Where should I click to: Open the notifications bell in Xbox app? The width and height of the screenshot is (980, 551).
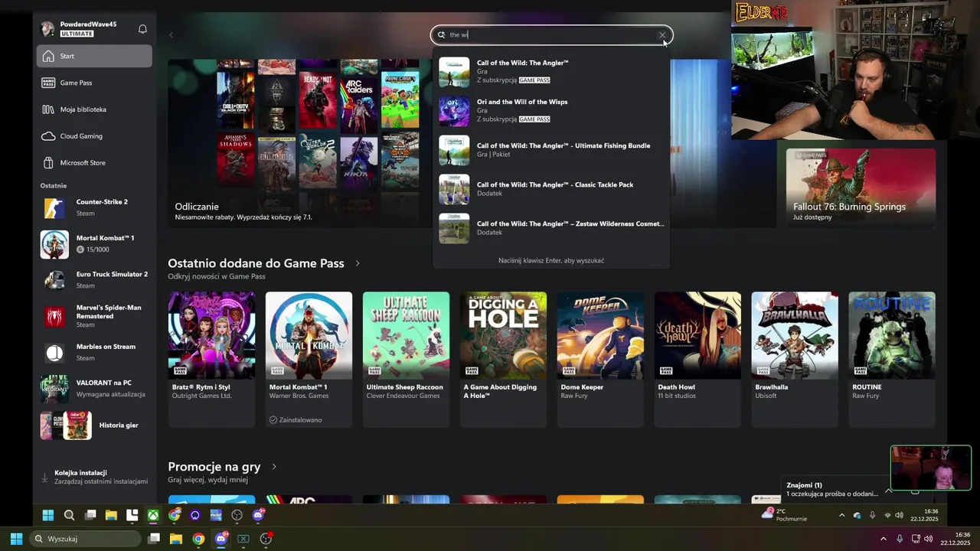pos(142,29)
